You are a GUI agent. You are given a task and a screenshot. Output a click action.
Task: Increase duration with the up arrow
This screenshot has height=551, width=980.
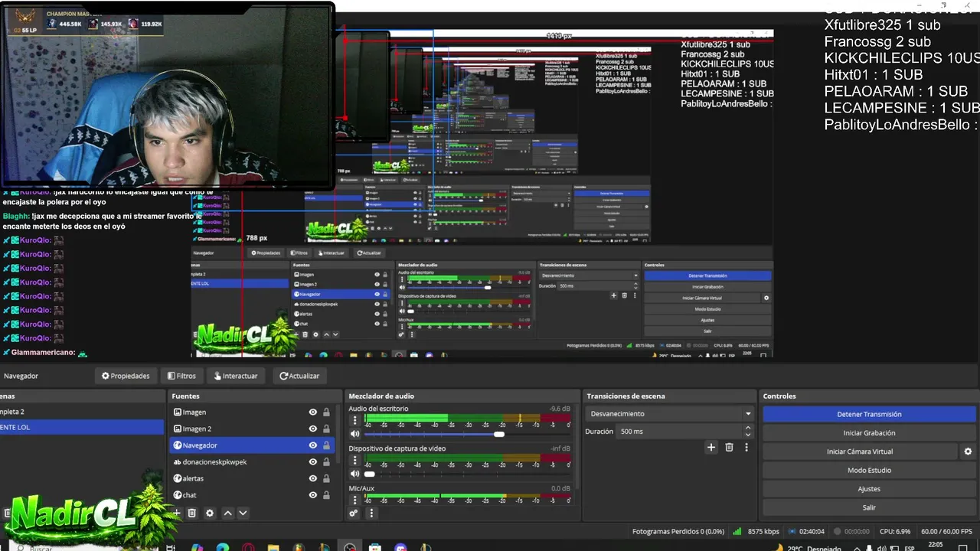(748, 428)
